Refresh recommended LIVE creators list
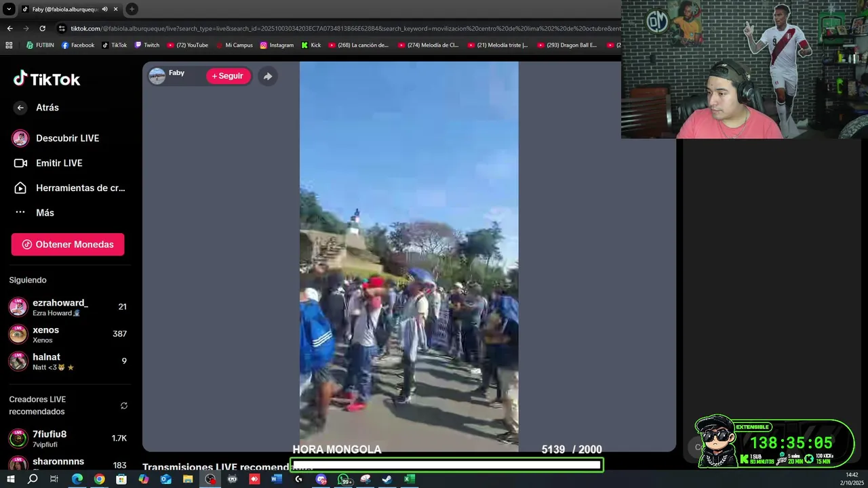The width and height of the screenshot is (868, 488). pyautogui.click(x=124, y=405)
